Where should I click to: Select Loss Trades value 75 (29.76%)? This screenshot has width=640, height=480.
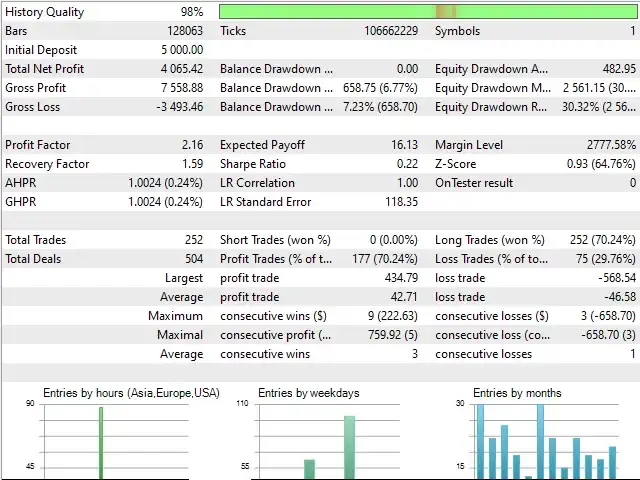coord(606,259)
